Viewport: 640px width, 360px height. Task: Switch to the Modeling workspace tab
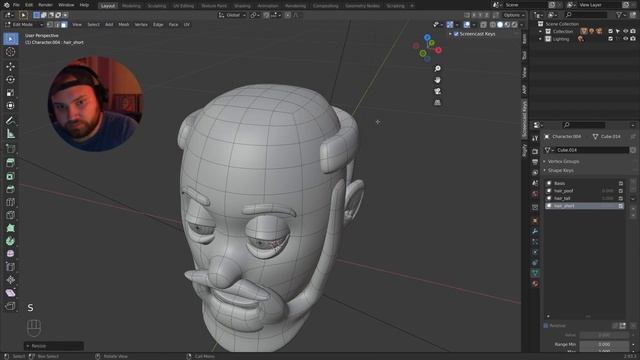131,6
